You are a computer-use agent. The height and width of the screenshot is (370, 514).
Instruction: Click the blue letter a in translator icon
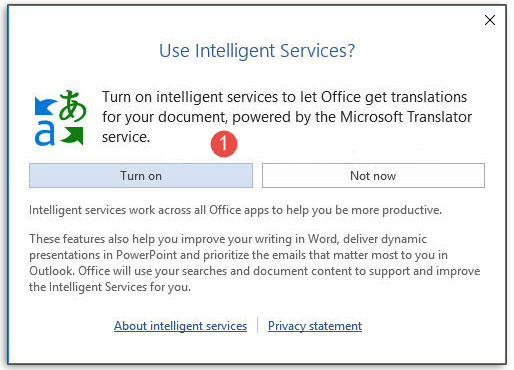point(44,133)
